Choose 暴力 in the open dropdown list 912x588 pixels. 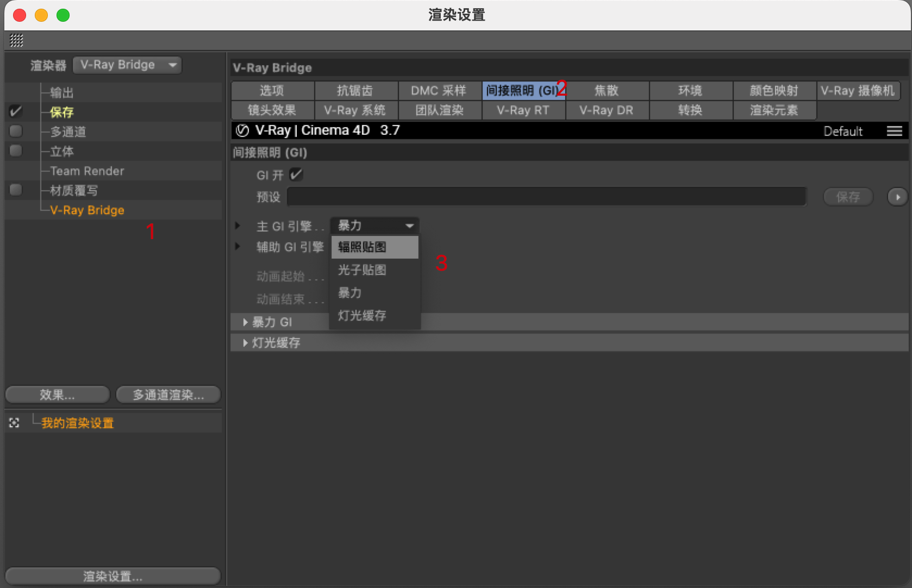tap(374, 293)
